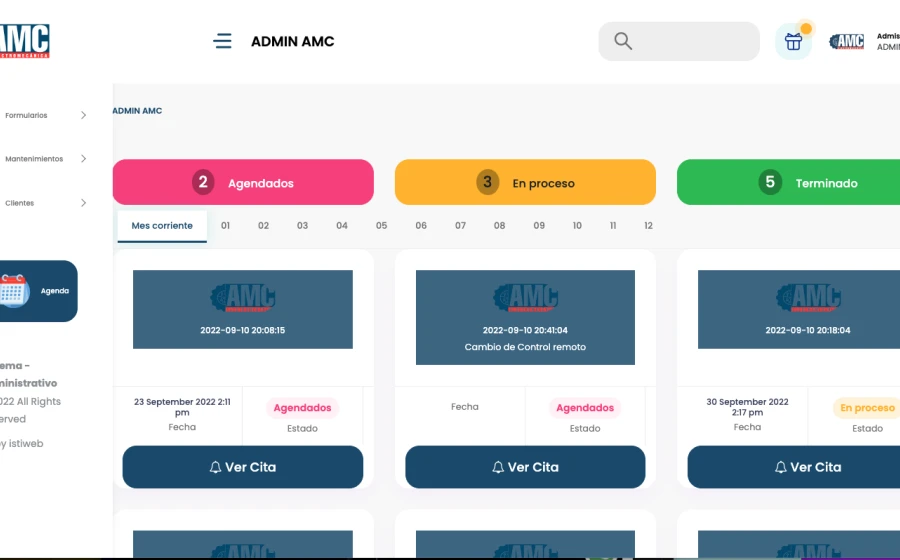This screenshot has width=900, height=560.
Task: Click the number 2 badge on Agendados
Action: pyautogui.click(x=203, y=182)
